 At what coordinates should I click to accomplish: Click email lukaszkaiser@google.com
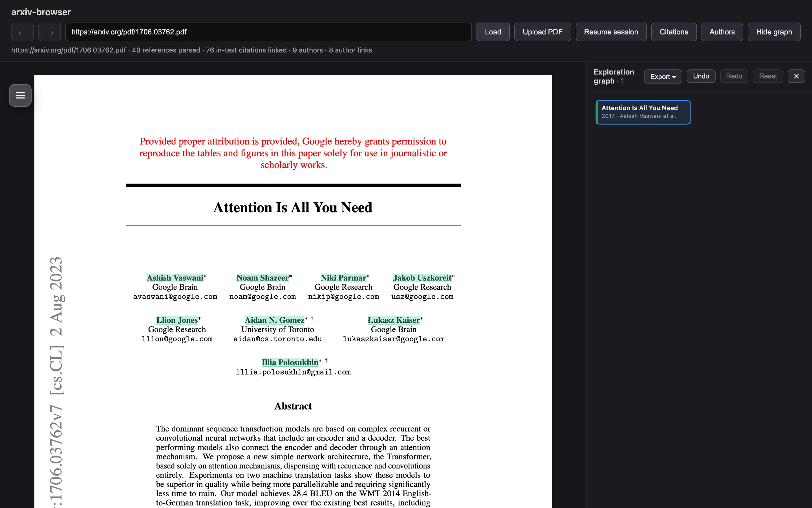394,339
